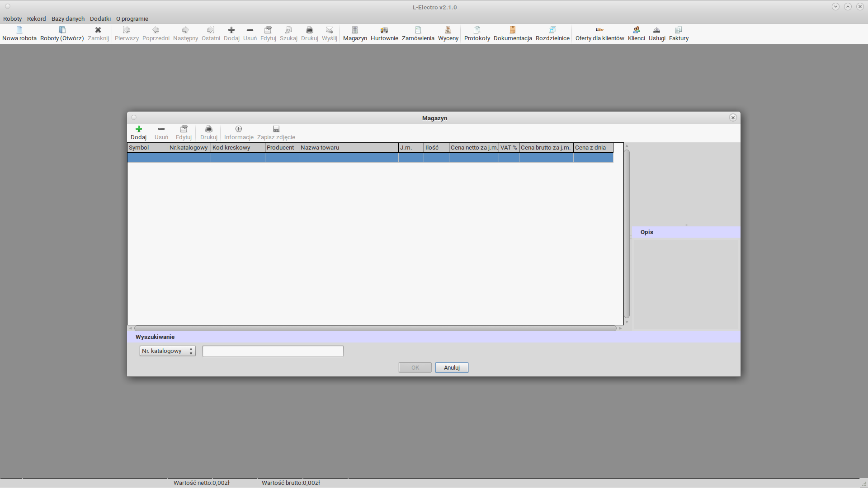This screenshot has width=868, height=488.
Task: Sort table by Nazwa towaru column header
Action: pos(348,148)
